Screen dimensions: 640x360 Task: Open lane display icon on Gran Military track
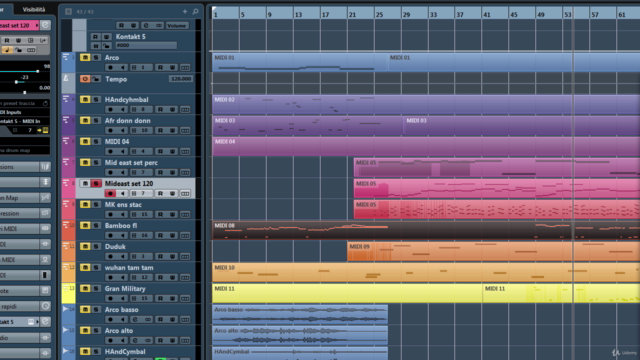pyautogui.click(x=185, y=298)
